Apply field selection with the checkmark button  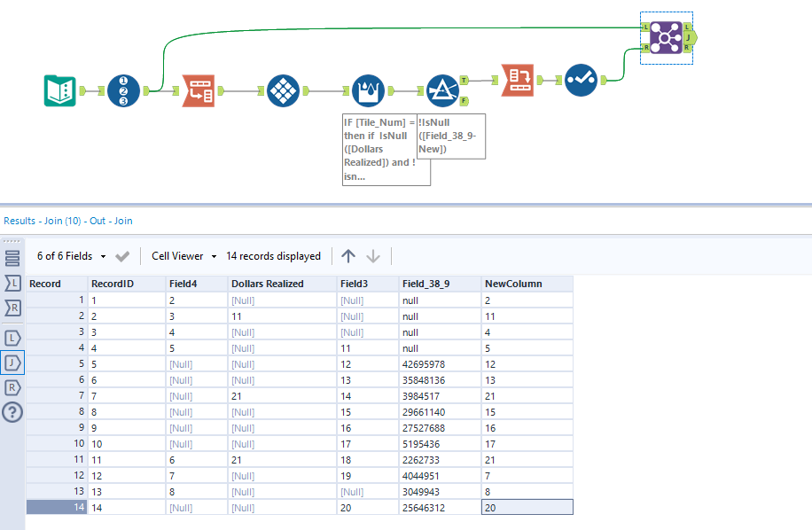(x=122, y=255)
